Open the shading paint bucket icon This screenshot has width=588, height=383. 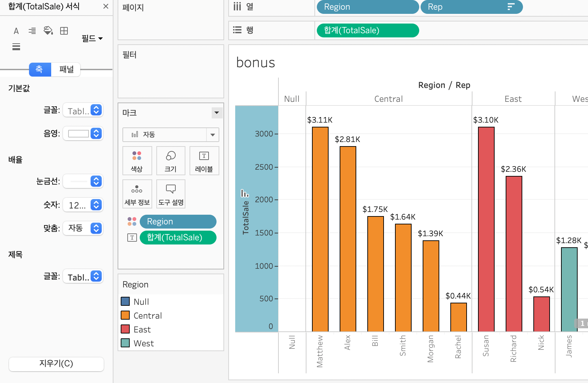[48, 31]
